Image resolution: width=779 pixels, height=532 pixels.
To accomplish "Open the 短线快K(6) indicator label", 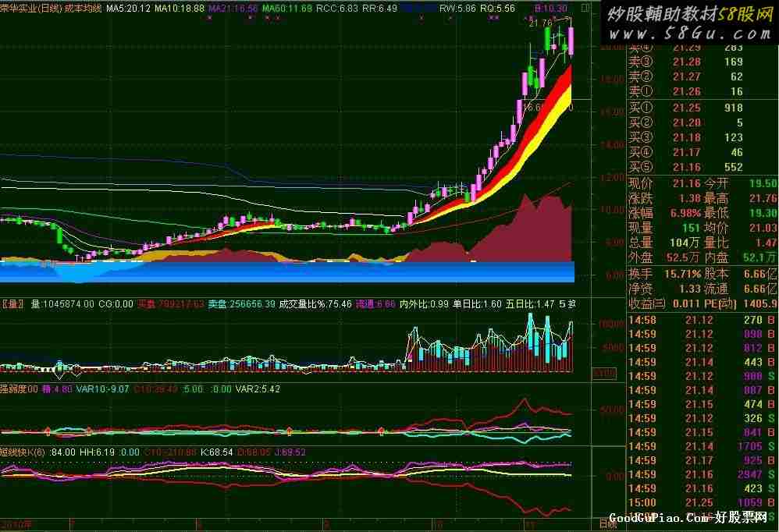I will (23, 452).
